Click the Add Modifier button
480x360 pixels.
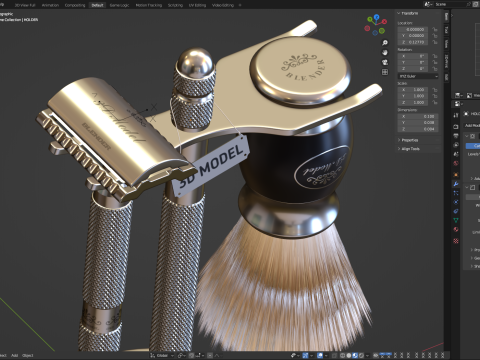(x=473, y=125)
